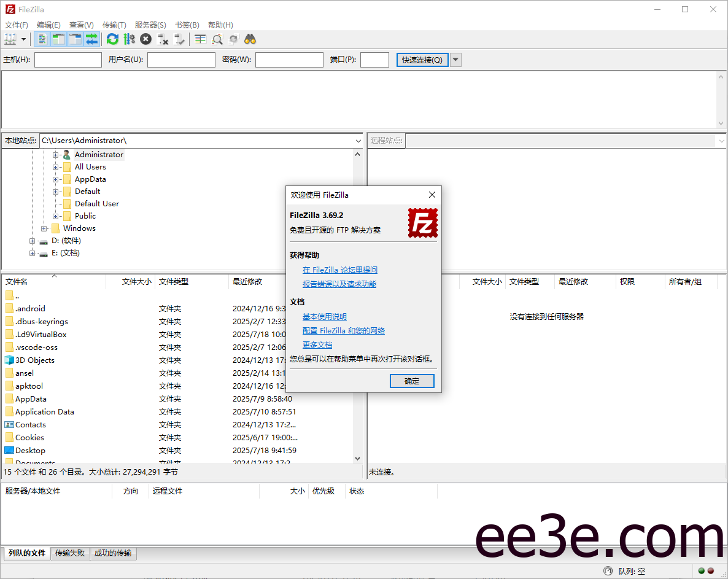Screen dimensions: 728x579
Task: Toggle synchronized browsing
Action: [x=233, y=39]
